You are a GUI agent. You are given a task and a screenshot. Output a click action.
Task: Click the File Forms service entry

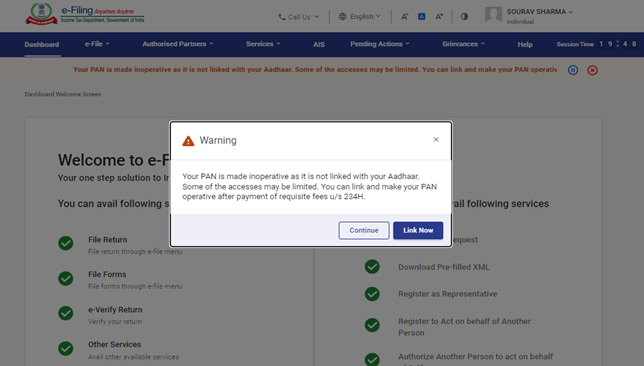coord(107,274)
